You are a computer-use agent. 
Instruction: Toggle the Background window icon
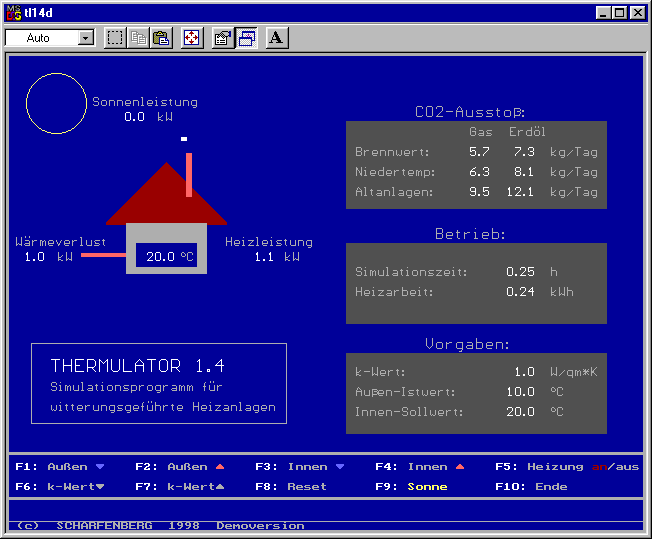246,38
